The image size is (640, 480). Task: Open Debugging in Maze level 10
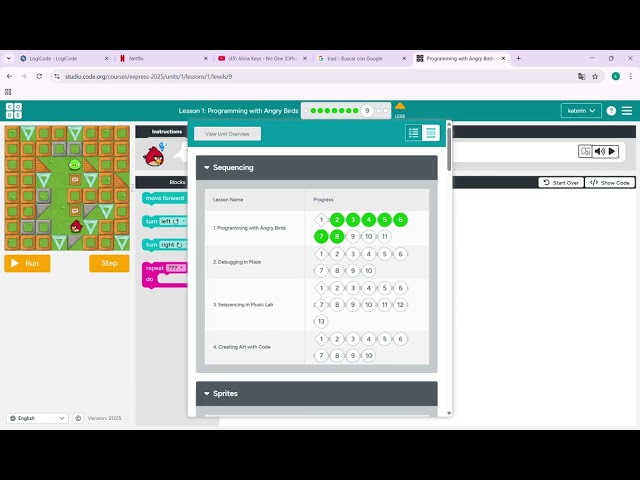click(369, 271)
